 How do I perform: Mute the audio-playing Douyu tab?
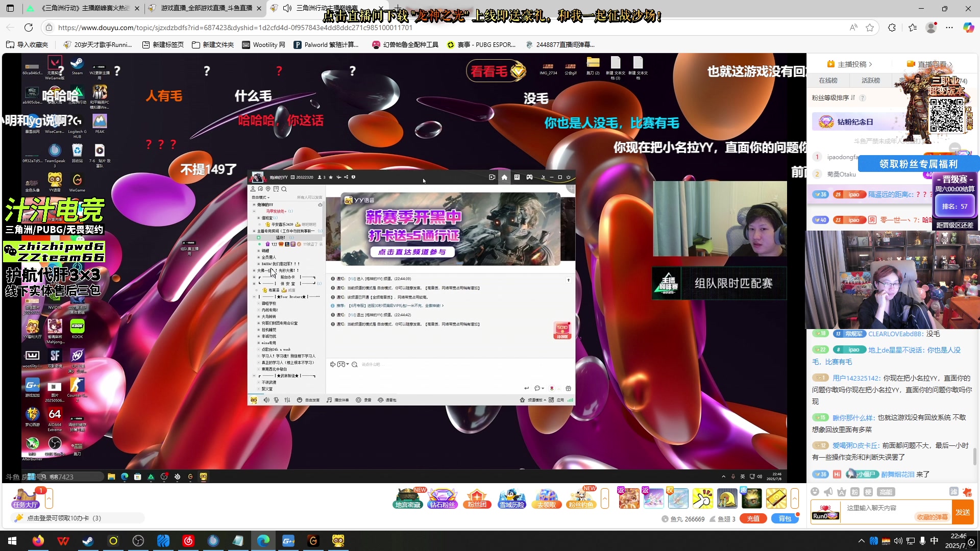(287, 8)
